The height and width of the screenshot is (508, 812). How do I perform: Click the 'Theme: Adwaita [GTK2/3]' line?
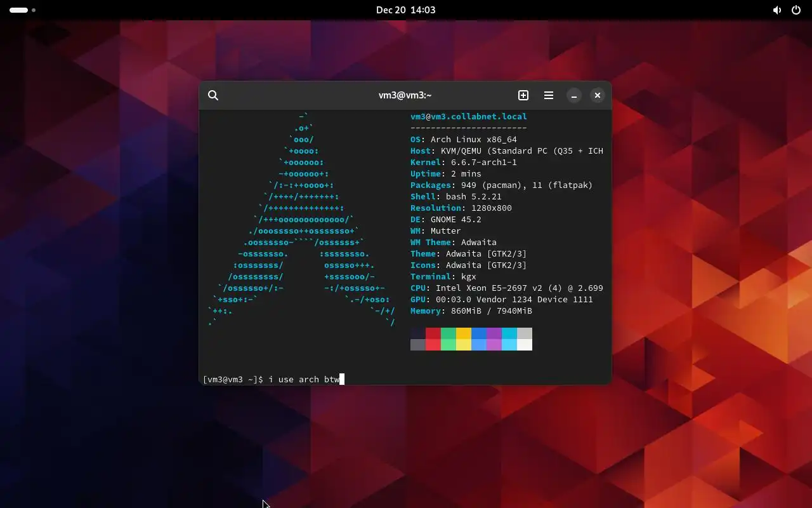click(x=469, y=254)
